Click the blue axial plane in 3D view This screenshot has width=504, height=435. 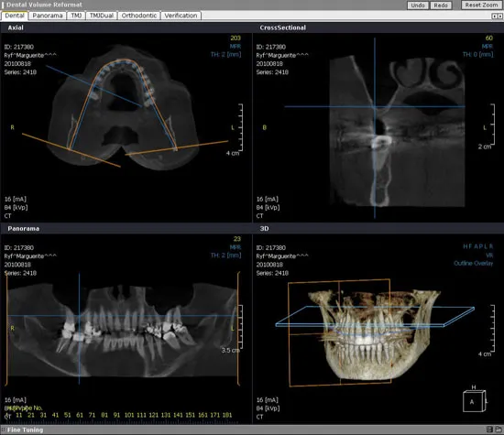375,317
